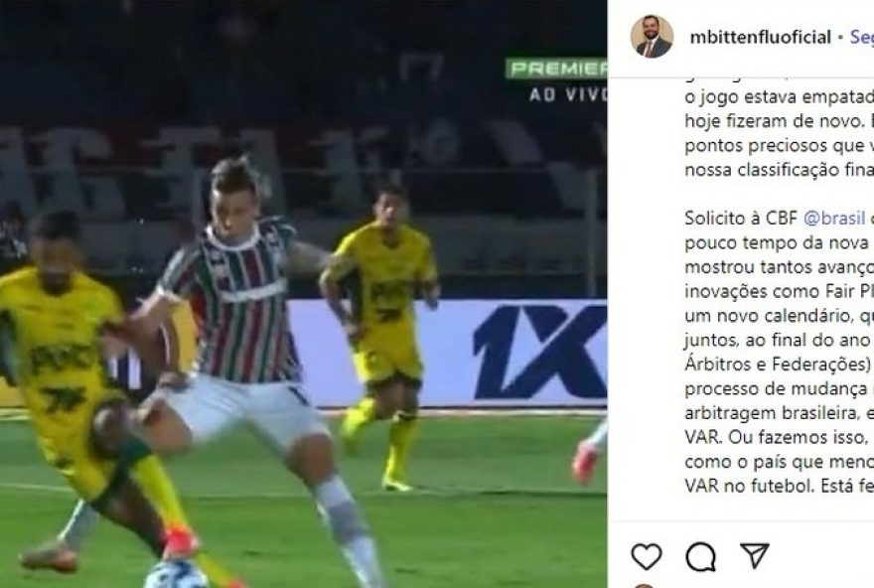The width and height of the screenshot is (874, 588).
Task: Click partial commenter avatar below like icon
Action: (644, 585)
